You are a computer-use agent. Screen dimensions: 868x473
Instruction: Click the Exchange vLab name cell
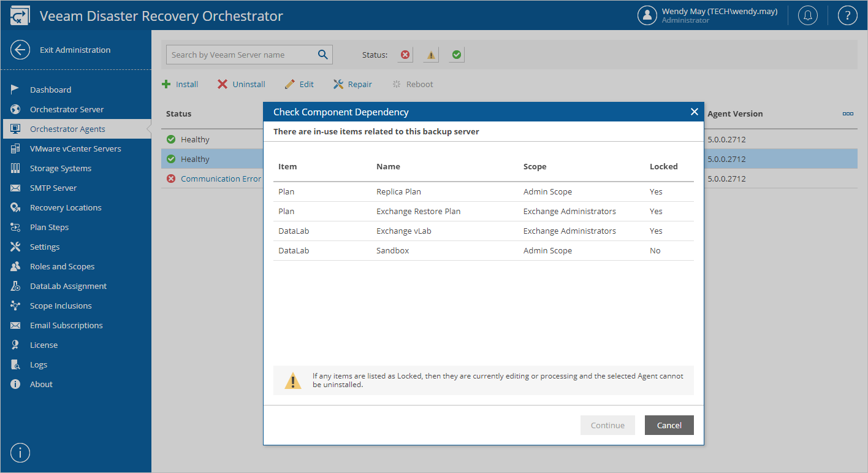click(404, 231)
